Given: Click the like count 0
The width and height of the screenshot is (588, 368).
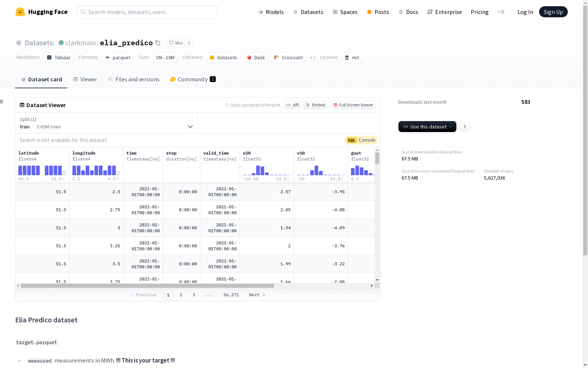Looking at the screenshot, I should coord(189,43).
